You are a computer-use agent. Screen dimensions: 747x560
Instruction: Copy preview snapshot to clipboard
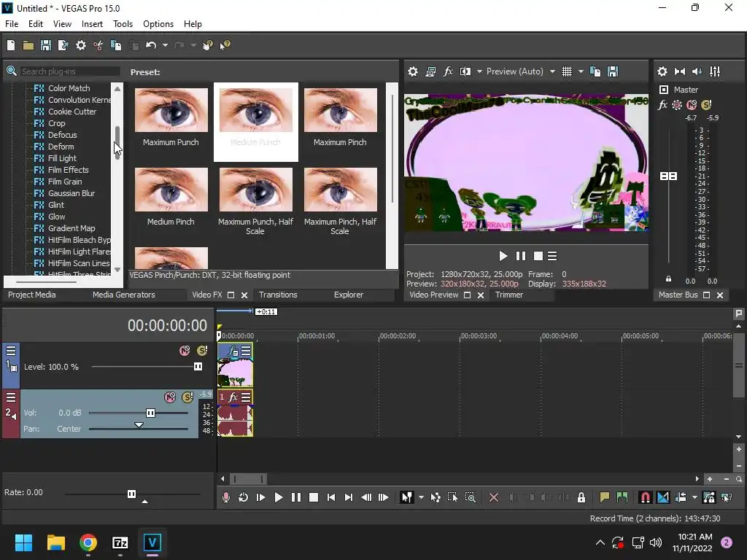(595, 71)
